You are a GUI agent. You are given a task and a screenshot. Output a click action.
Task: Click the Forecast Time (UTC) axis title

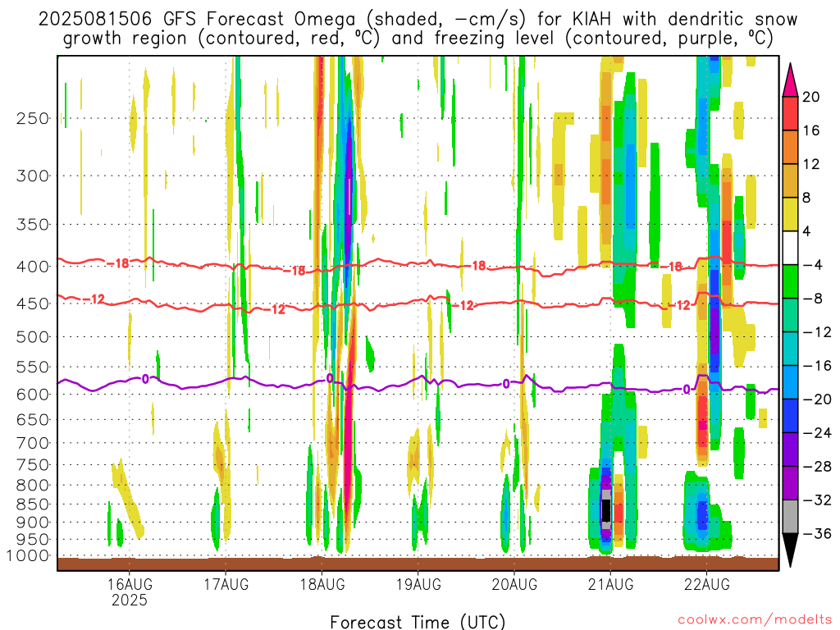coord(418,622)
